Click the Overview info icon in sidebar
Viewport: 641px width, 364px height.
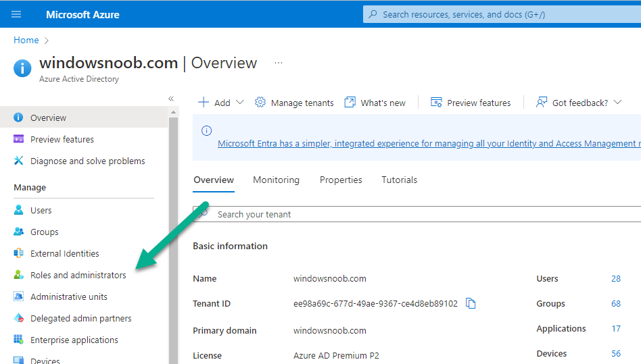point(18,118)
